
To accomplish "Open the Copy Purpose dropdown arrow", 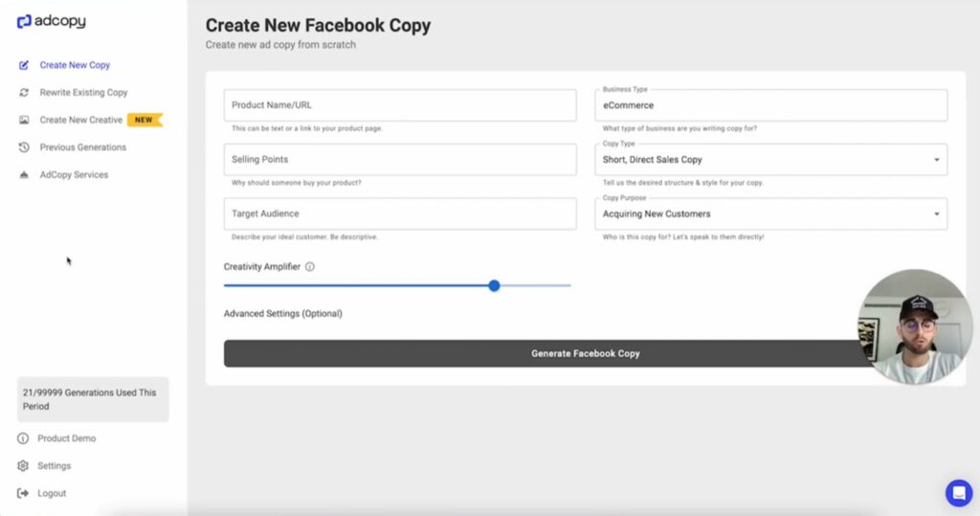I will point(936,214).
